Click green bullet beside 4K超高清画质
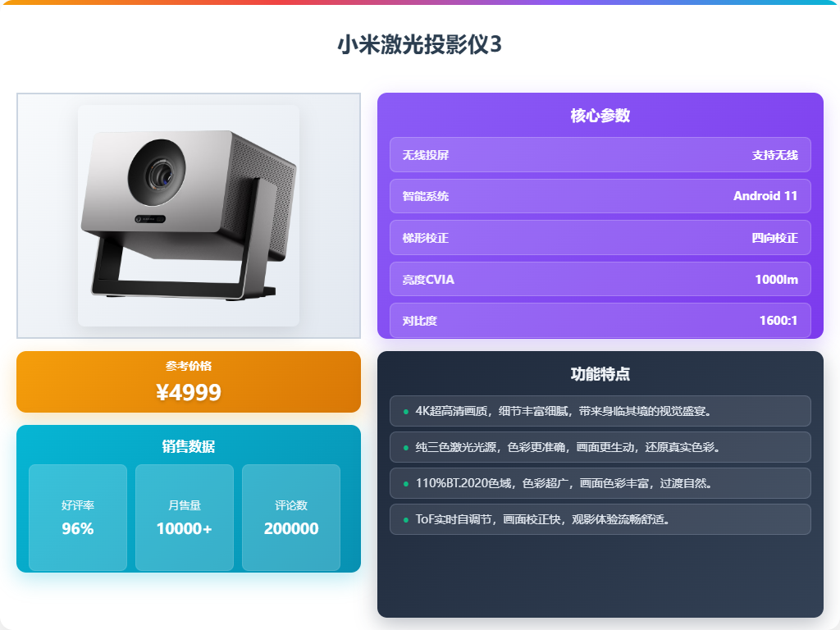This screenshot has width=840, height=630. (405, 412)
